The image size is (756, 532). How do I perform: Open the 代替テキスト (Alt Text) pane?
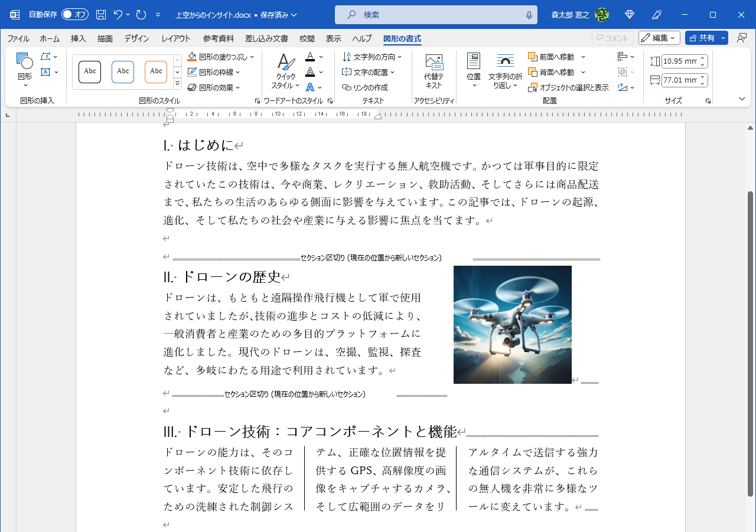[435, 70]
